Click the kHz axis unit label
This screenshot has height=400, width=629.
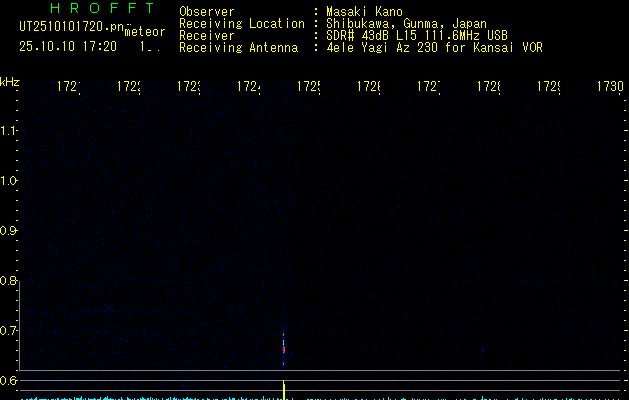pyautogui.click(x=10, y=83)
